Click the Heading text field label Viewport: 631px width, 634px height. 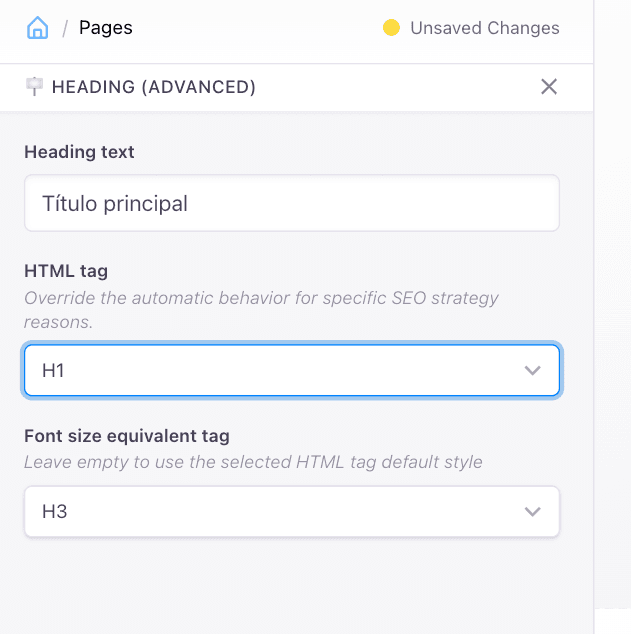click(79, 152)
